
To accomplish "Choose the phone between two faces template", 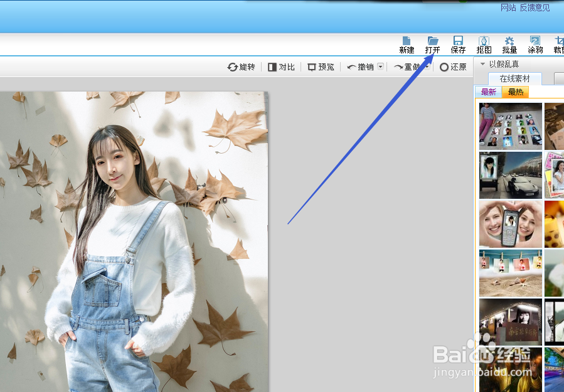I will point(511,224).
